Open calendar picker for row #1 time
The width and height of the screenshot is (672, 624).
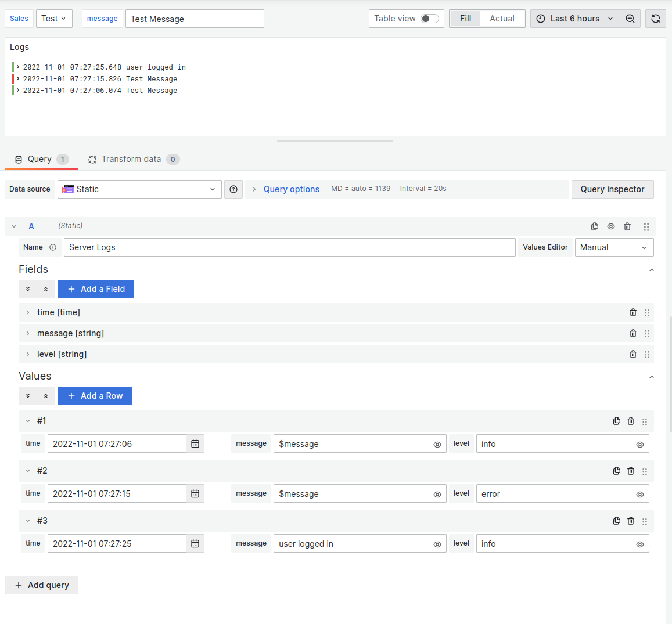[195, 443]
